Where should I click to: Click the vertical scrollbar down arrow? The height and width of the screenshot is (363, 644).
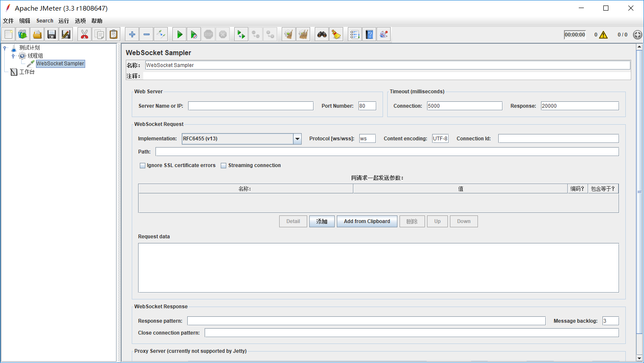tap(639, 358)
